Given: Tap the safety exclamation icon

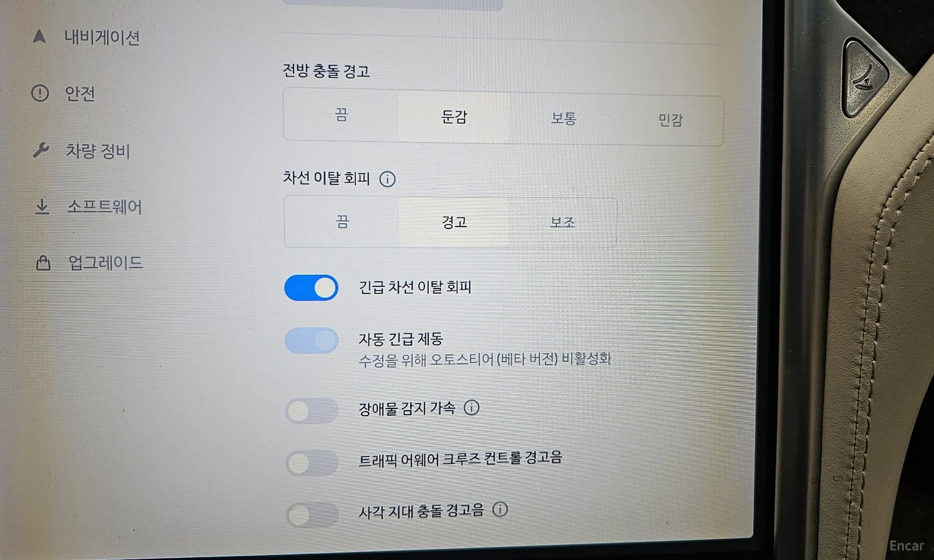Looking at the screenshot, I should click(40, 93).
